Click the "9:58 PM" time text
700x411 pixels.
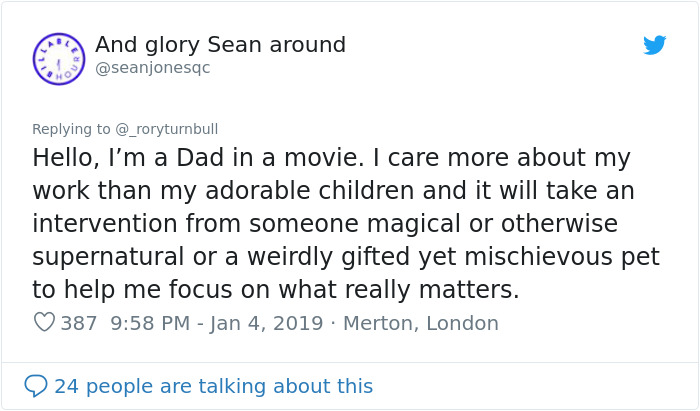[x=150, y=323]
